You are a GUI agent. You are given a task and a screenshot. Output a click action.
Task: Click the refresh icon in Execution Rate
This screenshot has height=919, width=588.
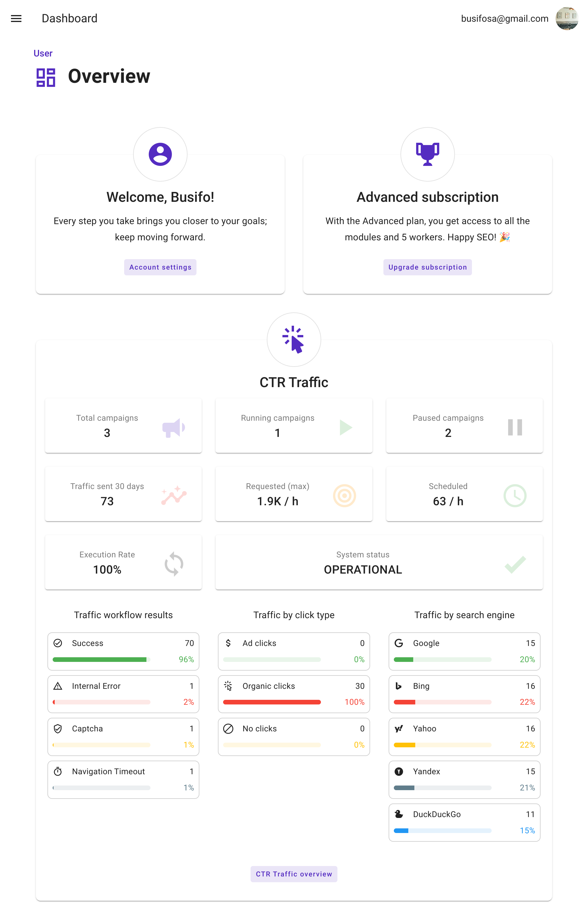point(174,564)
